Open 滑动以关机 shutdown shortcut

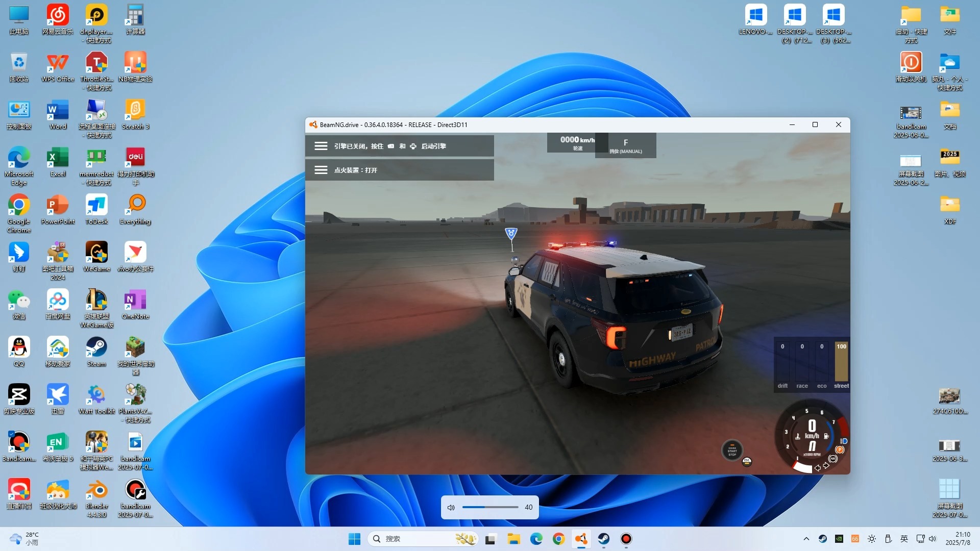click(x=911, y=67)
